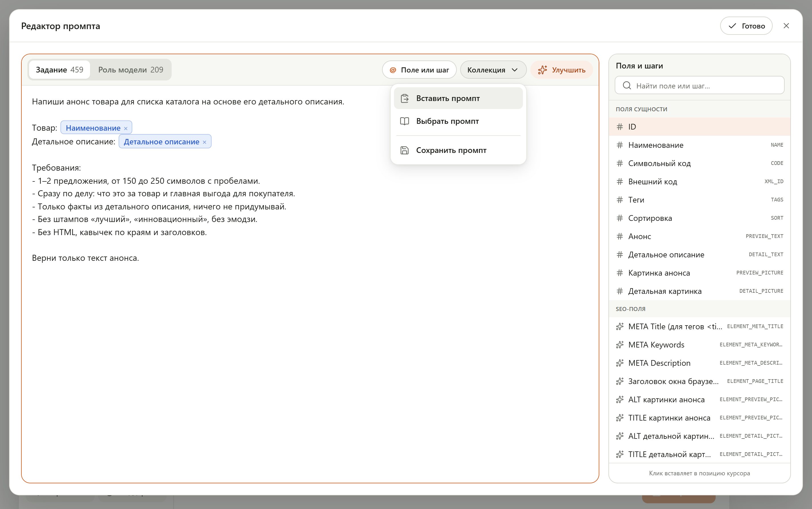
Task: Close the Редактор промпта dialog with X
Action: pyautogui.click(x=786, y=26)
